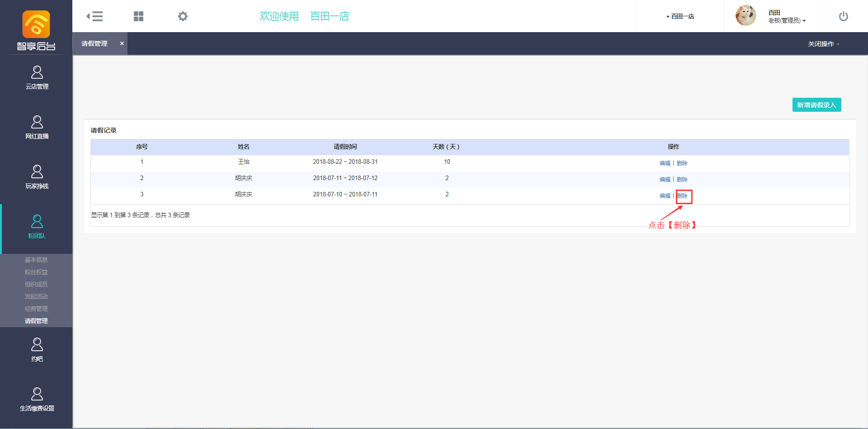Screen dimensions: 868x429
Task: Click 删除 for the 2018-07-11 leave record
Action: pyautogui.click(x=682, y=180)
